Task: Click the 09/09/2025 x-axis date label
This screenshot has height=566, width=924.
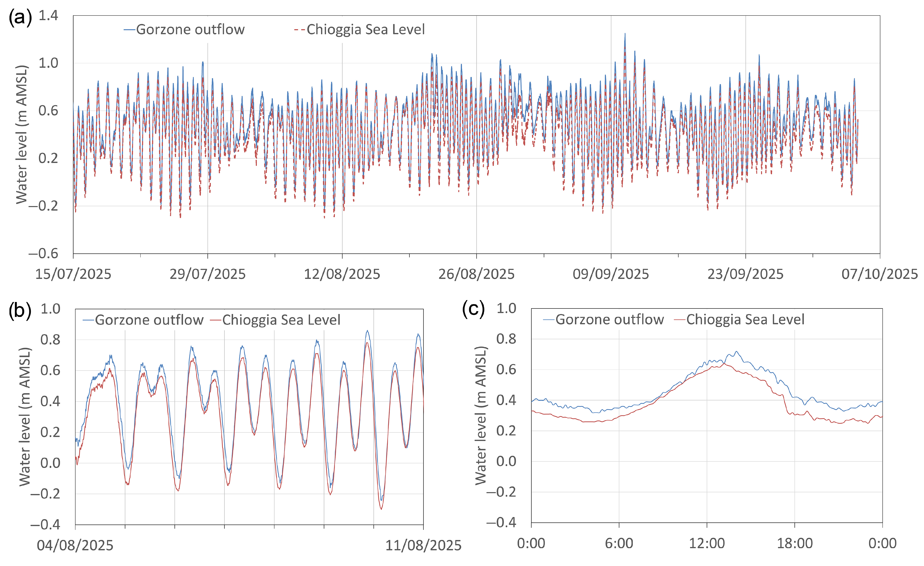Action: pos(611,274)
